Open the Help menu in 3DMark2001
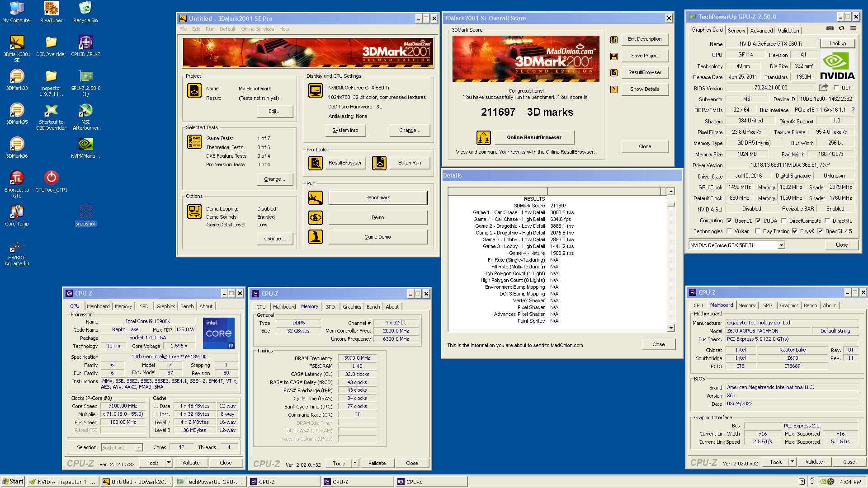The image size is (868, 488). click(x=284, y=29)
